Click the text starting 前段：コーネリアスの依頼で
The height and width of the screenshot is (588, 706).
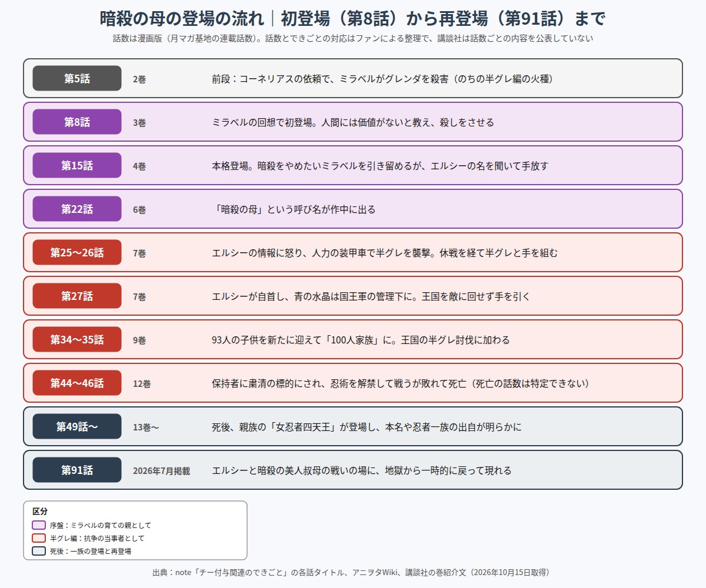tap(382, 79)
